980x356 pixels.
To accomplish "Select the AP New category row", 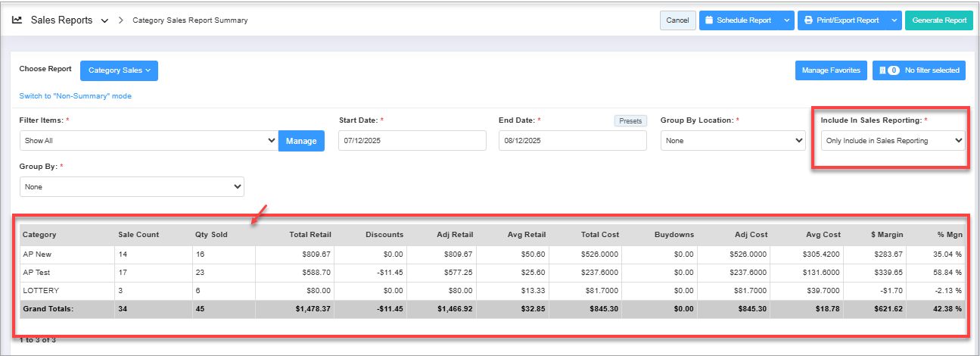I will pyautogui.click(x=492, y=255).
